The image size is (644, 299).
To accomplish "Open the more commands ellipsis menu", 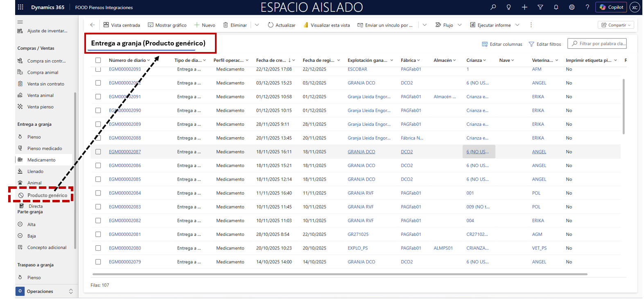I will tap(531, 25).
